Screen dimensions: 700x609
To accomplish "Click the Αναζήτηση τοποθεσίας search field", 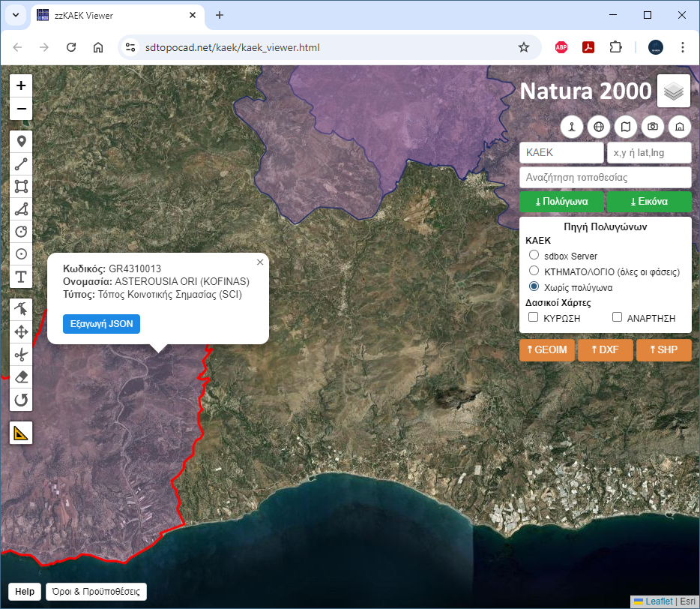I will 605,178.
